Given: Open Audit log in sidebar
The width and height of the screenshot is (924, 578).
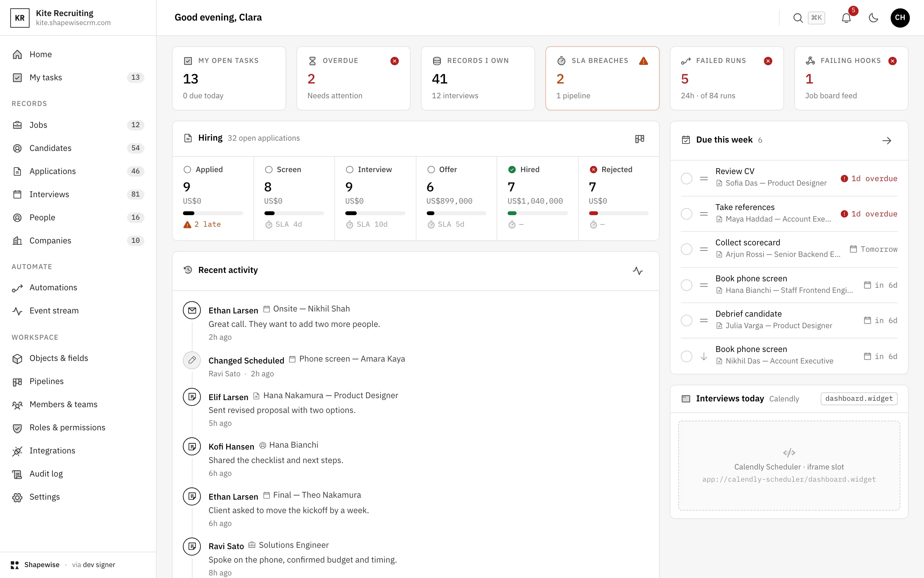Looking at the screenshot, I should tap(78, 474).
